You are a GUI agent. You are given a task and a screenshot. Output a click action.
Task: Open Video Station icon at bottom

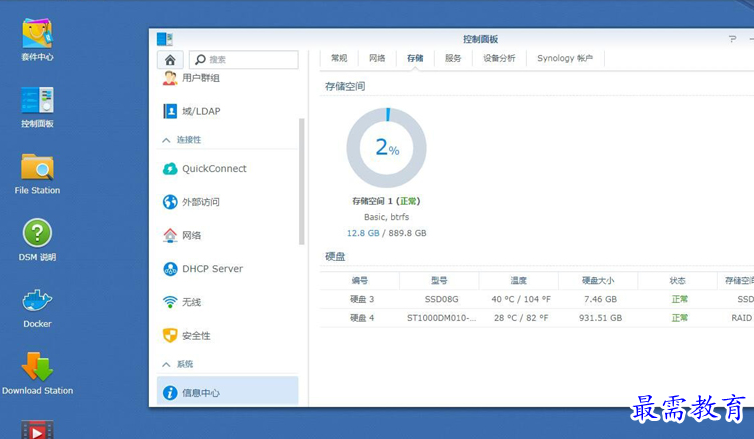point(37,429)
